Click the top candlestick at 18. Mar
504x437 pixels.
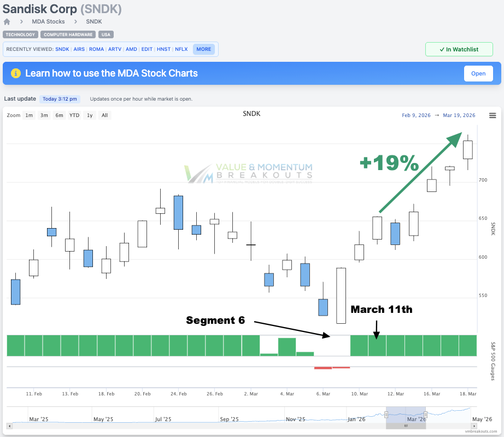coord(468,150)
